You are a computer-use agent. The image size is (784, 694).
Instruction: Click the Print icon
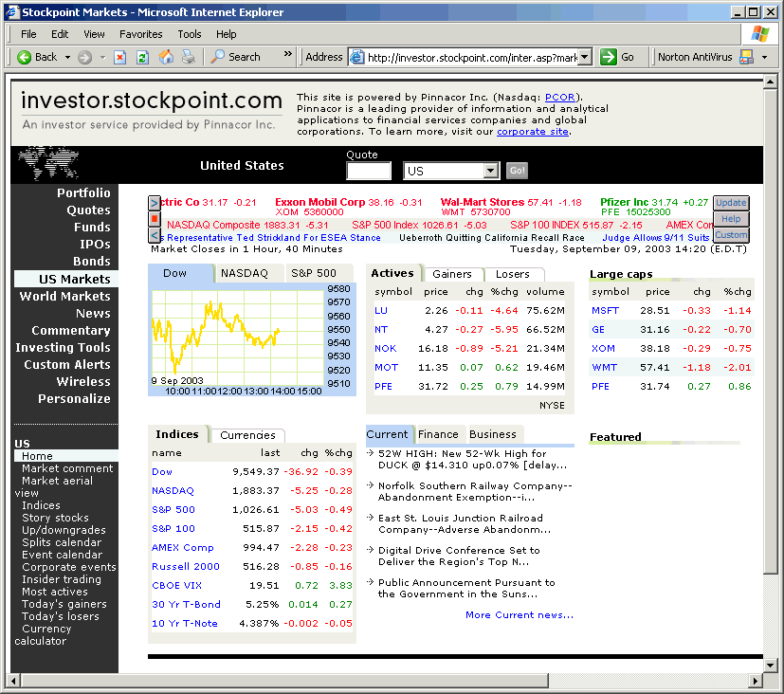[186, 58]
